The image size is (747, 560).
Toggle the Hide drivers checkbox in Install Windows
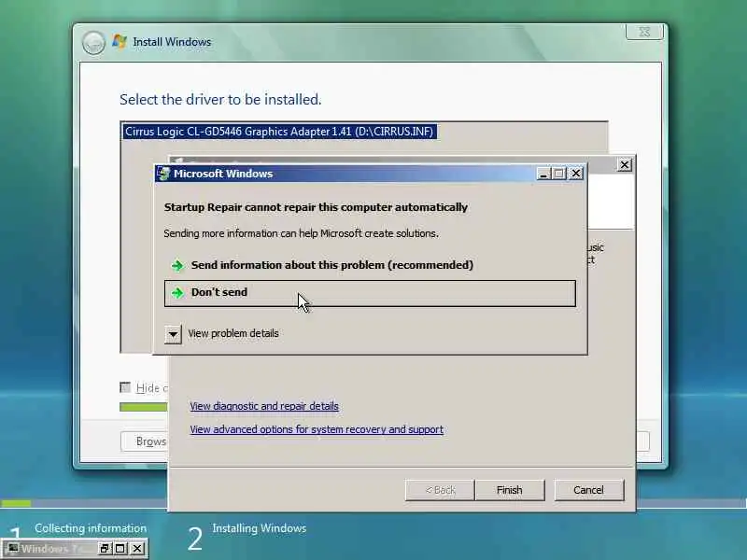click(x=125, y=387)
